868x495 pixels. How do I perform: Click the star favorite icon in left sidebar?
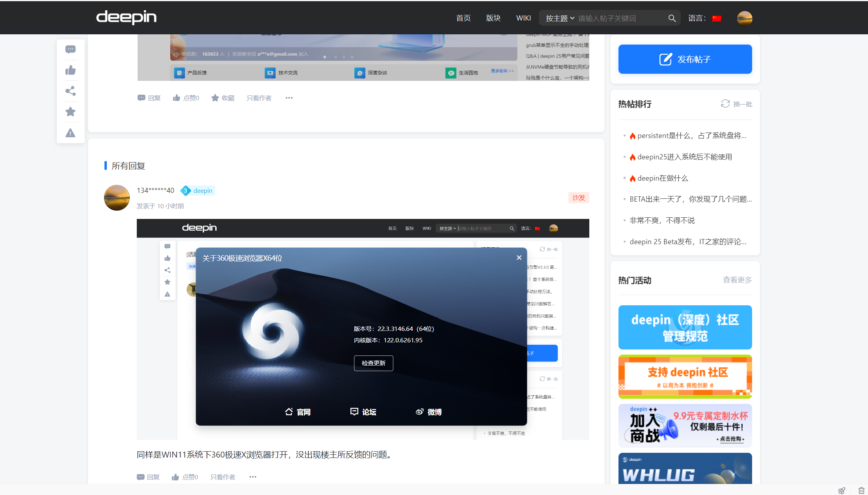point(71,112)
